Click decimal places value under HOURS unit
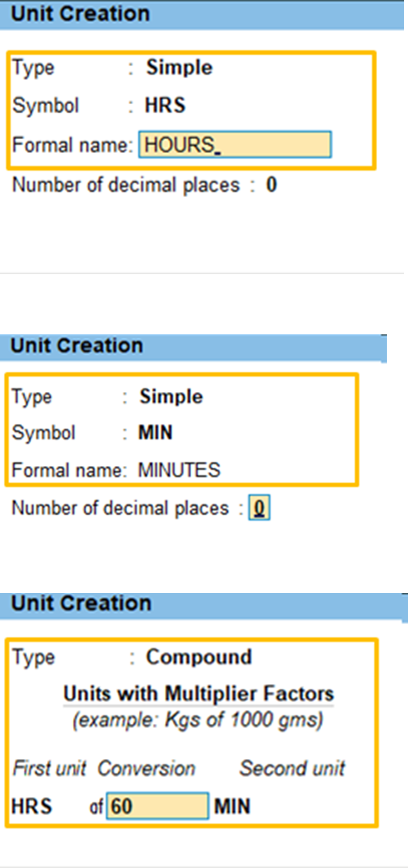The height and width of the screenshot is (868, 408). (271, 185)
